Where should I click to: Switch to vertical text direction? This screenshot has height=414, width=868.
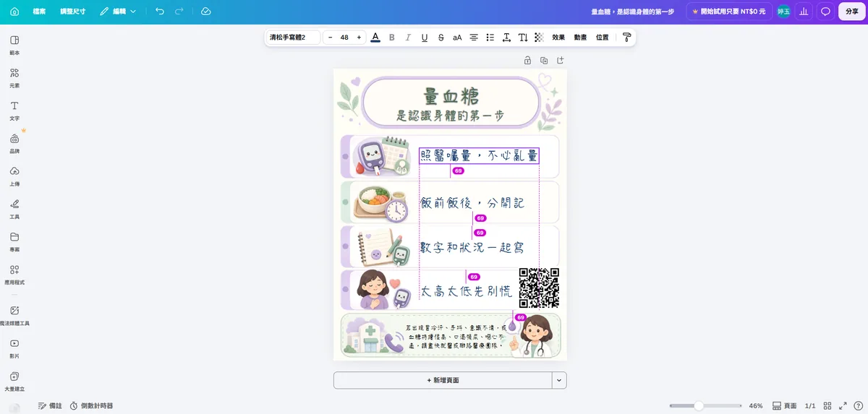tap(523, 38)
